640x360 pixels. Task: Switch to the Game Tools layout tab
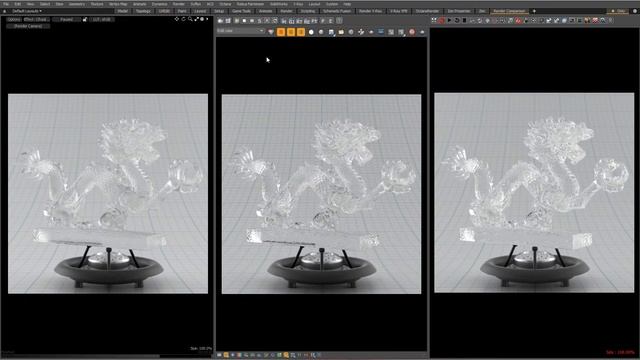(241, 11)
